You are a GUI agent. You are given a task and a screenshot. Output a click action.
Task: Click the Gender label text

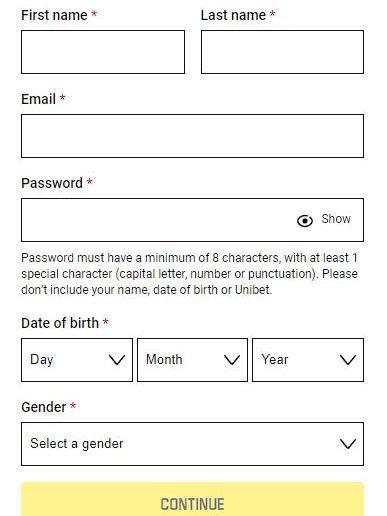coord(44,407)
